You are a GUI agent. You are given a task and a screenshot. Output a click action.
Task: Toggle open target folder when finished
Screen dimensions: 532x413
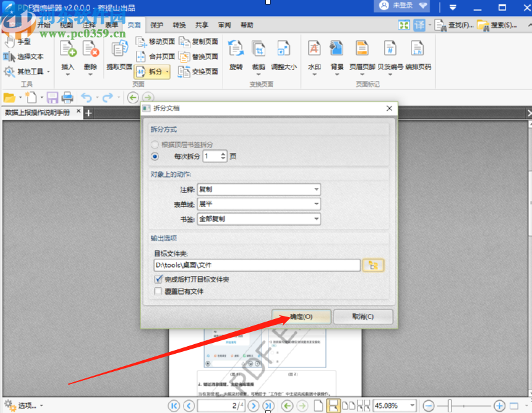158,279
